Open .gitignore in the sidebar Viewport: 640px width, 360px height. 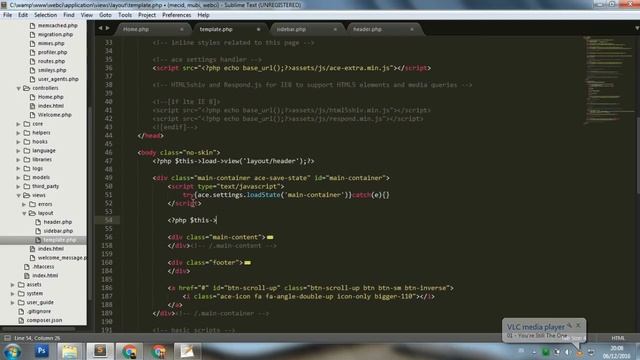[39, 311]
